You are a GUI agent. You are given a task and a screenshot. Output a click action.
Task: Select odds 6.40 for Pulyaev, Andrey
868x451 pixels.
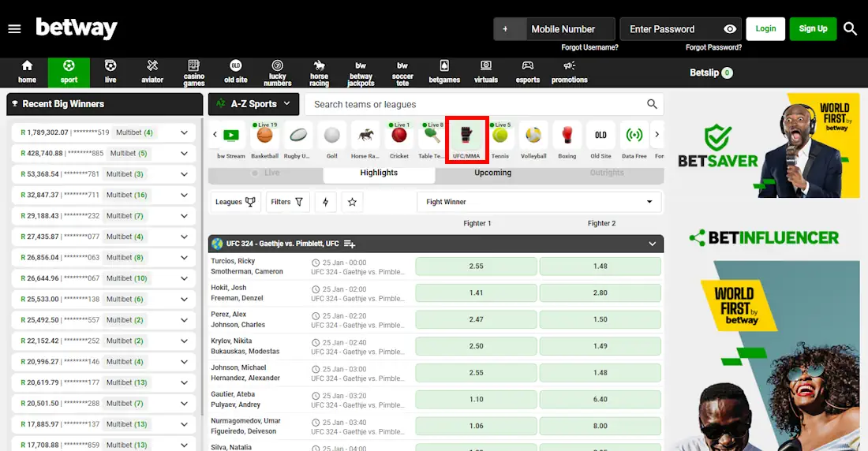pos(600,400)
